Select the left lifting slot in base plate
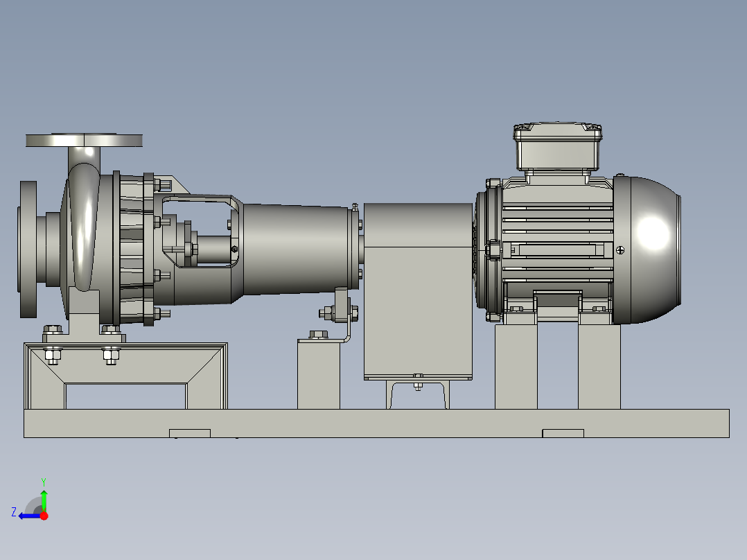This screenshot has height=560, width=747. [190, 433]
